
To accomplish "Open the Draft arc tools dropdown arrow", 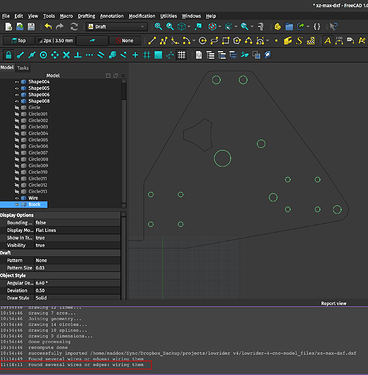I will [x=194, y=41].
